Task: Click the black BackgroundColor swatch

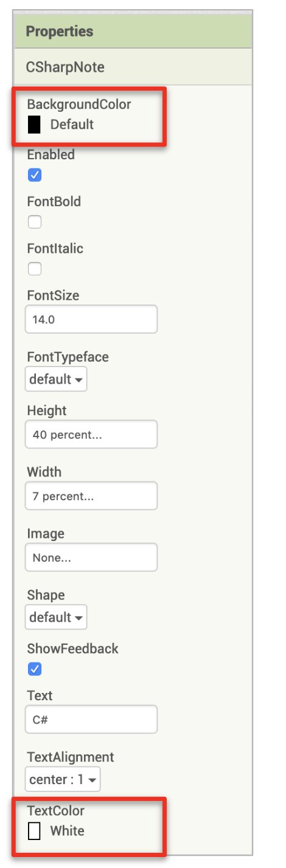Action: [34, 125]
